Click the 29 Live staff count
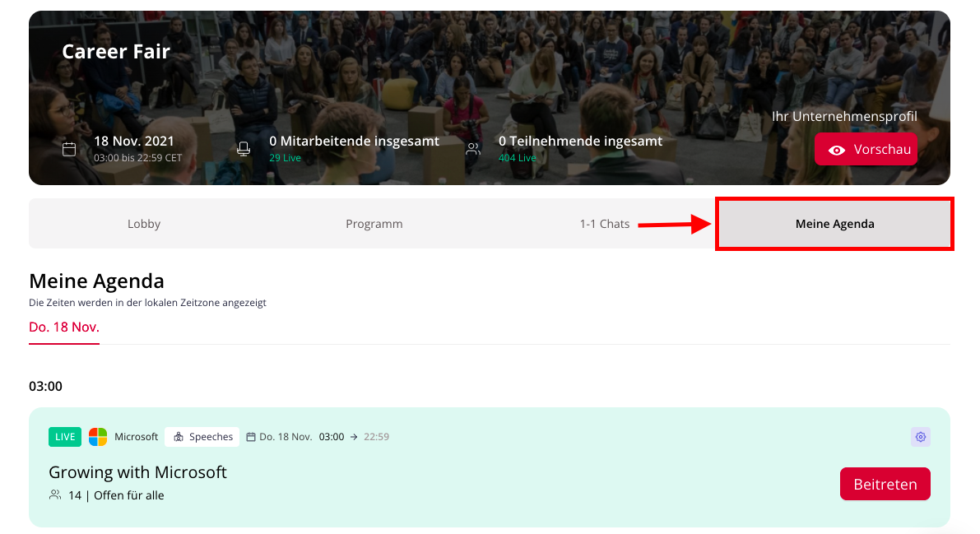 point(285,158)
